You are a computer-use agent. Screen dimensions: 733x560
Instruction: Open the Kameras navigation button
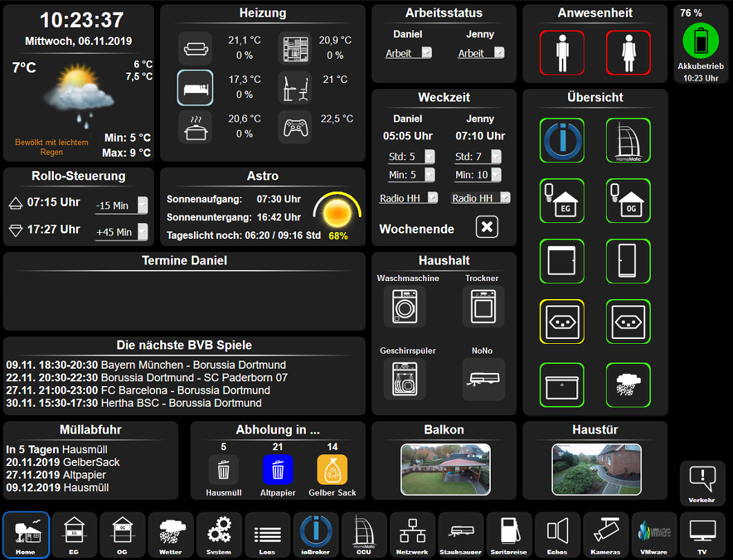605,535
